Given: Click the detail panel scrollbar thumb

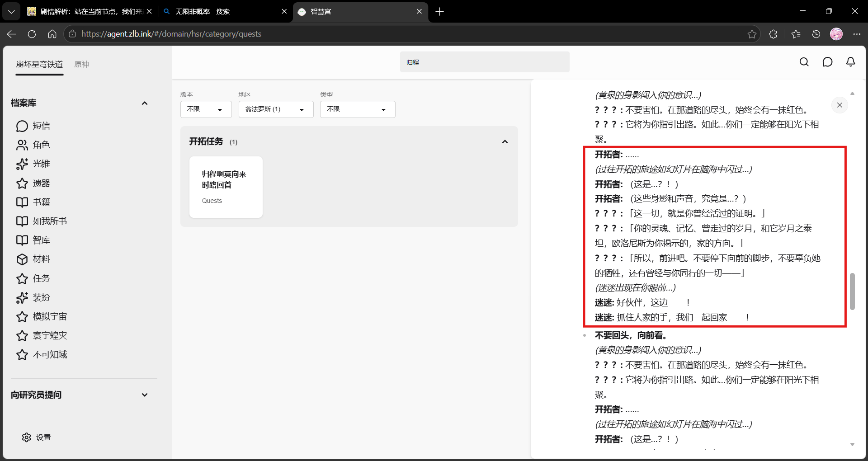Looking at the screenshot, I should point(852,292).
